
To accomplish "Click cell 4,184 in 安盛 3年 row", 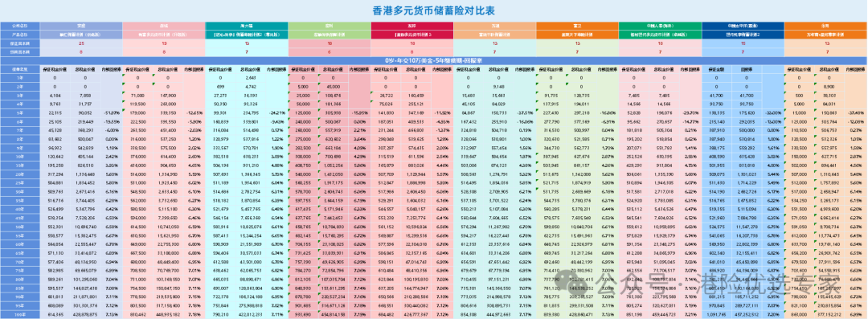I will (x=55, y=96).
